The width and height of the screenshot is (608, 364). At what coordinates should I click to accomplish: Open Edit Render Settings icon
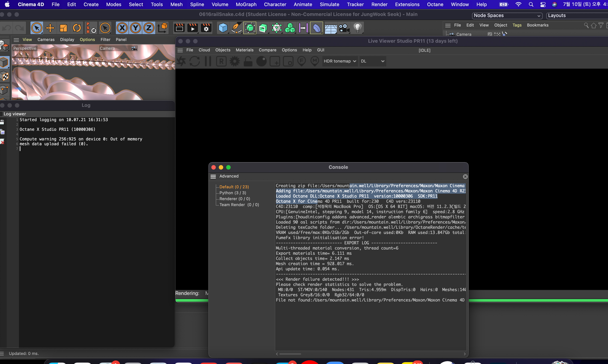click(x=206, y=28)
